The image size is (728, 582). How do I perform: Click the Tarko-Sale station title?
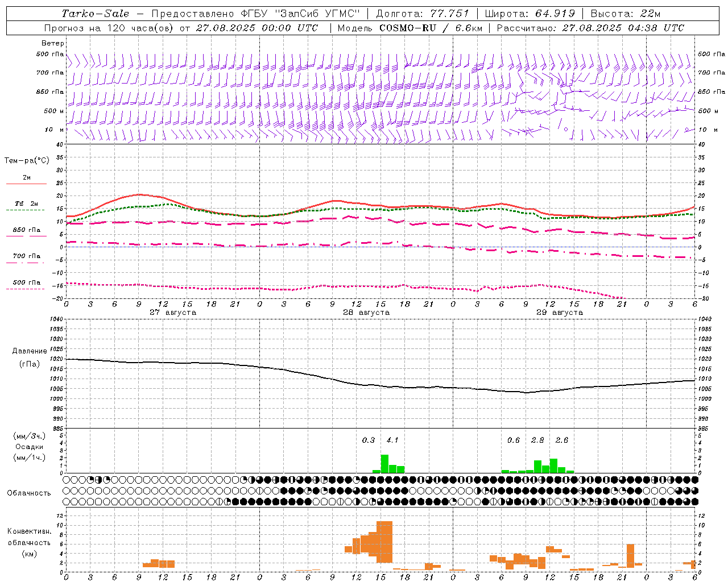point(96,14)
